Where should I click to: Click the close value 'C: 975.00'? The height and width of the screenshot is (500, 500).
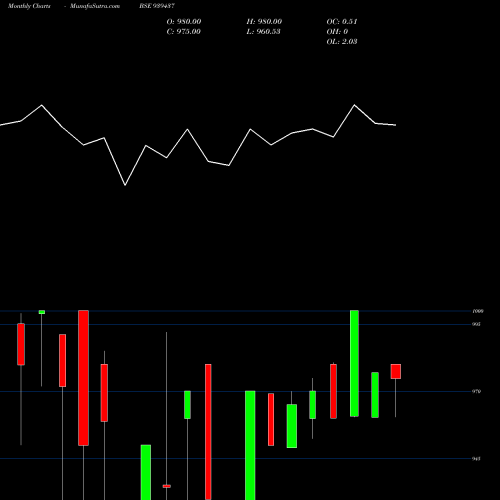184,32
